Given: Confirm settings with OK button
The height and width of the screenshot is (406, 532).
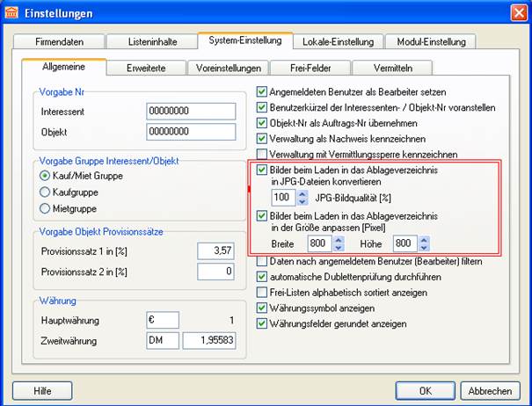Looking at the screenshot, I should (x=425, y=391).
